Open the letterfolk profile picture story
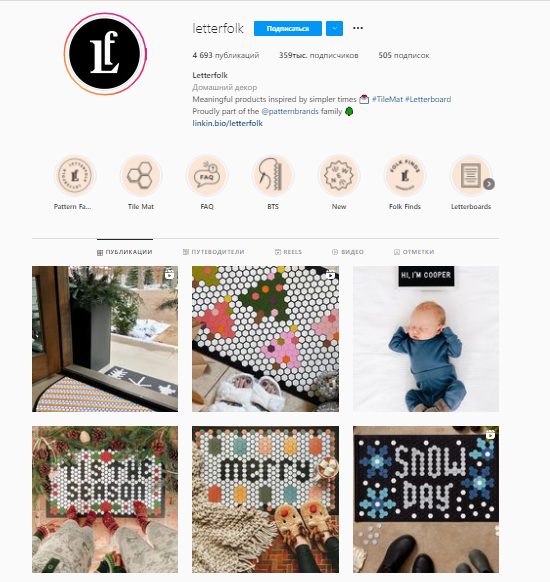The width and height of the screenshot is (550, 582). click(105, 54)
